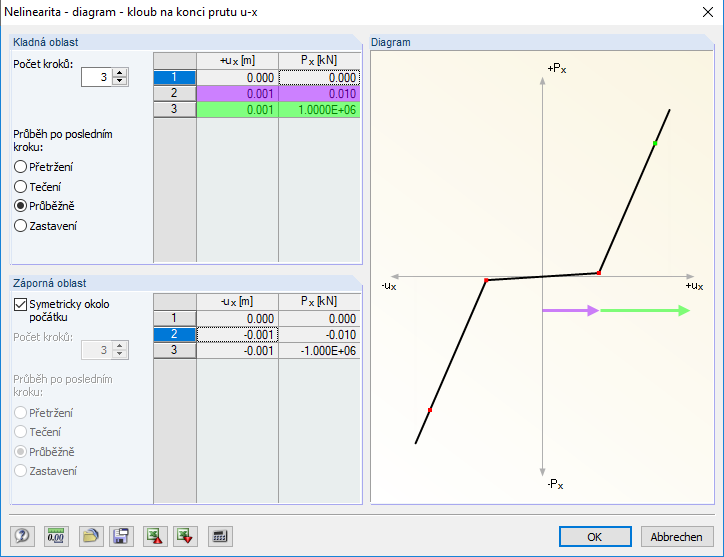
Task: Click cell -1.000E+06
Action: [x=319, y=351]
